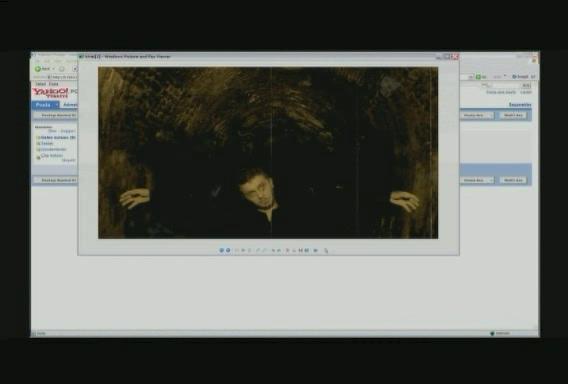Select the Posta tab
The width and height of the screenshot is (568, 384).
[x=43, y=105]
